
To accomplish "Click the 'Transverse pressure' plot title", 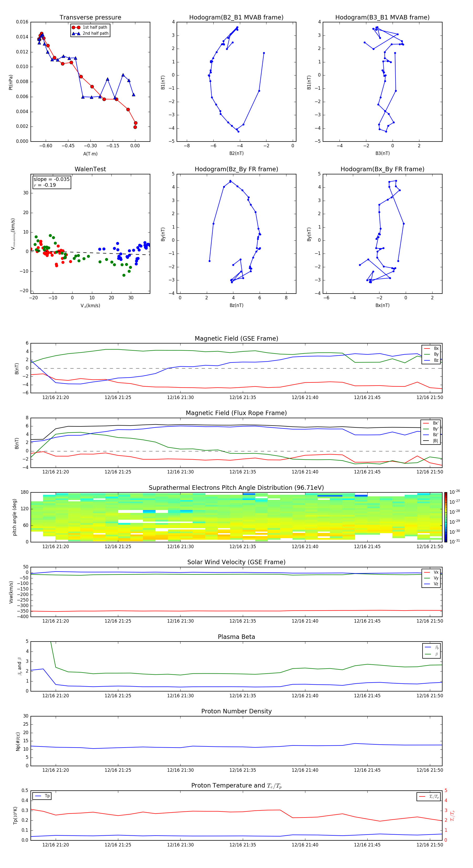I will point(90,18).
